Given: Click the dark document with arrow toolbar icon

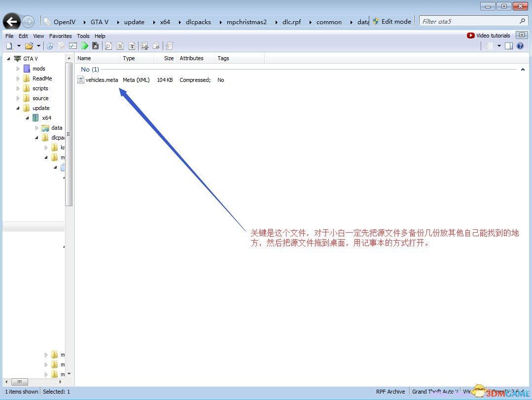Looking at the screenshot, I should point(95,46).
